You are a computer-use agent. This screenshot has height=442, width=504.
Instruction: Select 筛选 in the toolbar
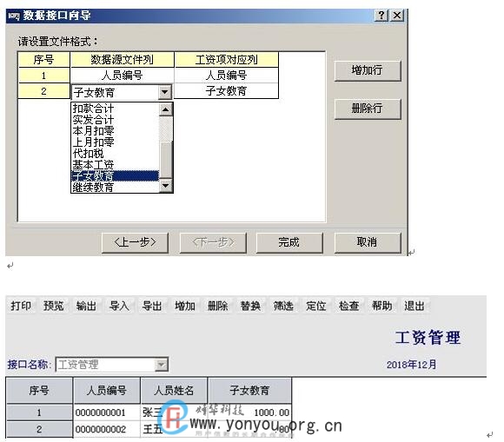283,306
